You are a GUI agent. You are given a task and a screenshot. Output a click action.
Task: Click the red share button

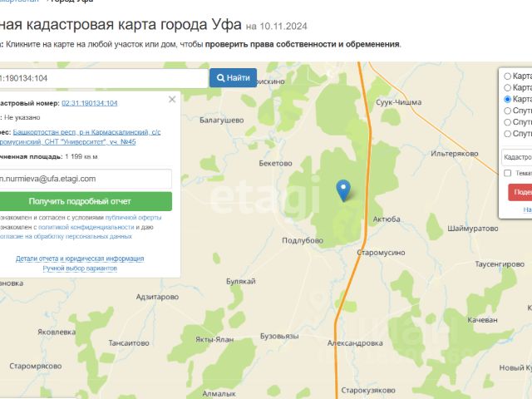pyautogui.click(x=520, y=192)
